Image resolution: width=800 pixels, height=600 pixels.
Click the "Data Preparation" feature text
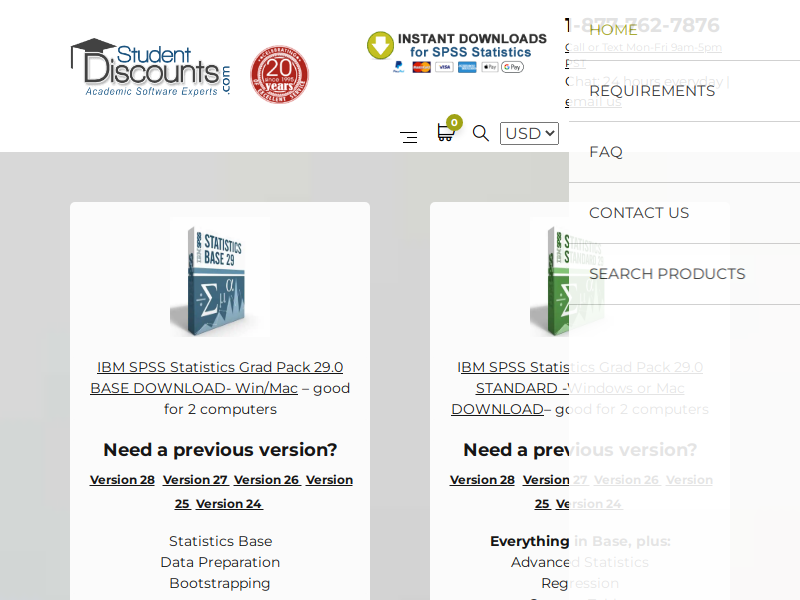point(220,562)
